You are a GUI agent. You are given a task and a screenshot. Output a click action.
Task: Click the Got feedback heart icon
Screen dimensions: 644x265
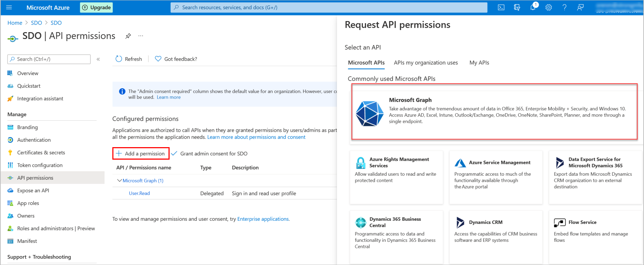[158, 59]
